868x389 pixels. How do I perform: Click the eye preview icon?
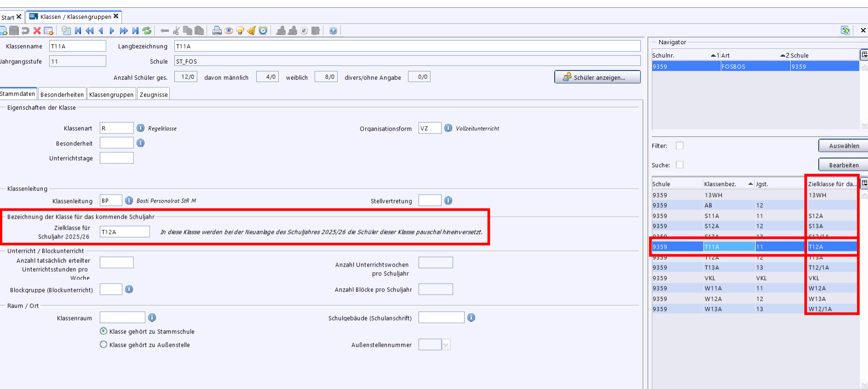pos(229,31)
